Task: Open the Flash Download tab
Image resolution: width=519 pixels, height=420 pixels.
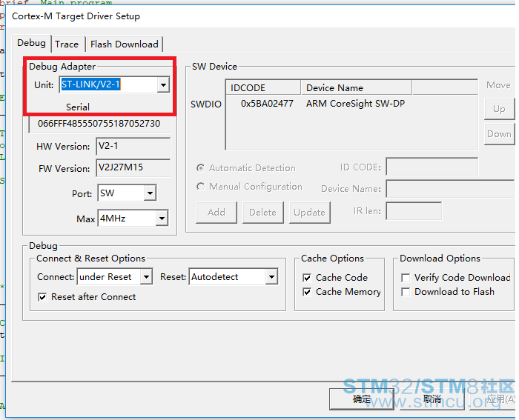Action: pos(125,44)
